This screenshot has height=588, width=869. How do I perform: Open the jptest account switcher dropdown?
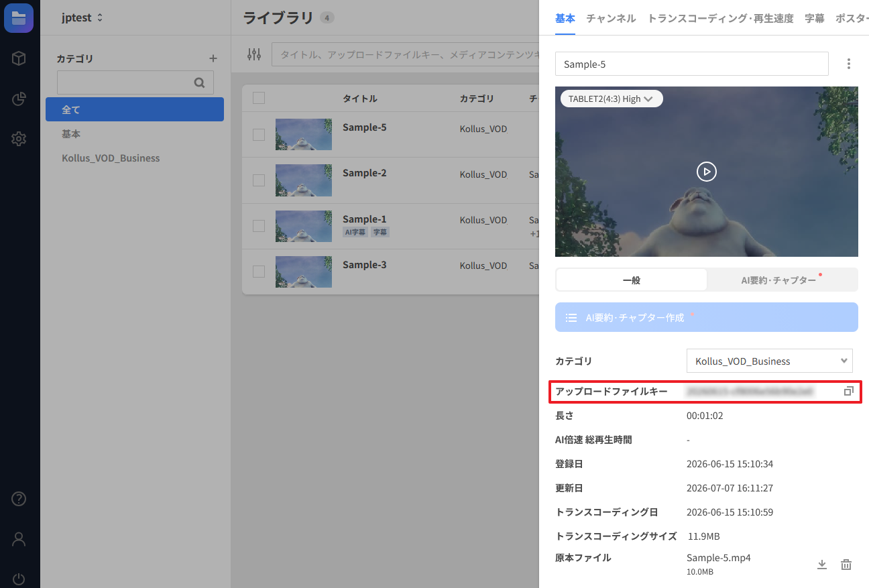pyautogui.click(x=82, y=18)
